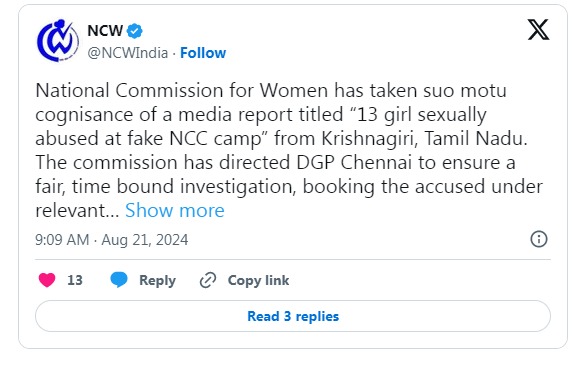Click the blue verified badge

point(134,31)
